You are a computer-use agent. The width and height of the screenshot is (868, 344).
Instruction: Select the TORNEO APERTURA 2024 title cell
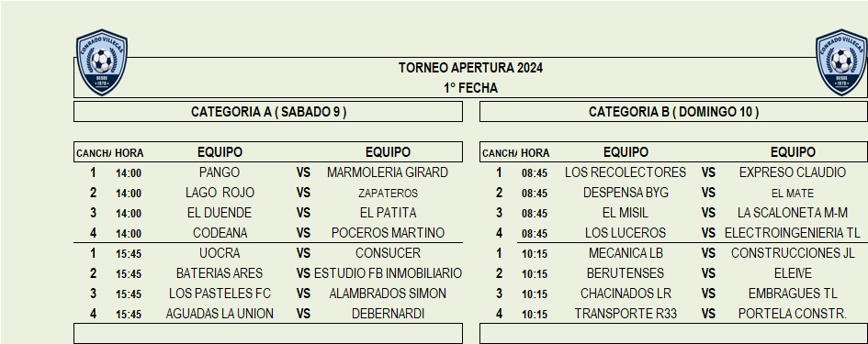point(470,68)
